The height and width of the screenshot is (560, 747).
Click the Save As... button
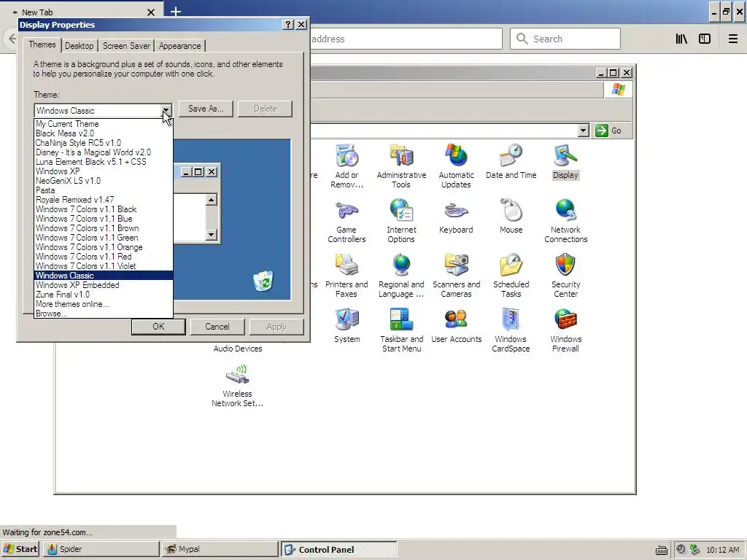pos(206,109)
